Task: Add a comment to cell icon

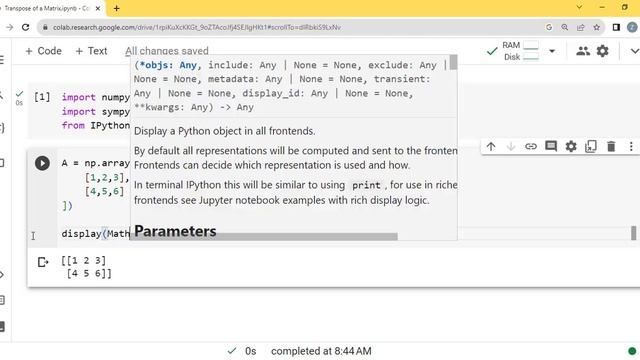Action: (551, 146)
